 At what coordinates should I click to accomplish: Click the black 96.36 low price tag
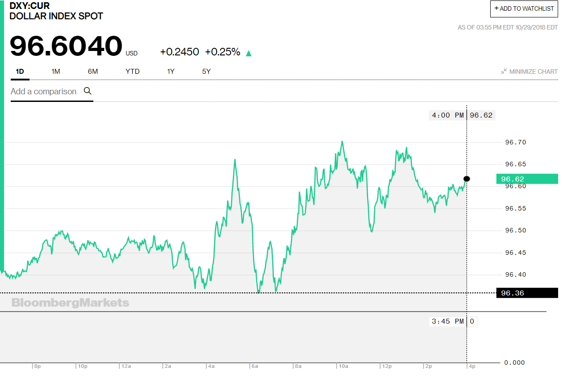point(527,293)
